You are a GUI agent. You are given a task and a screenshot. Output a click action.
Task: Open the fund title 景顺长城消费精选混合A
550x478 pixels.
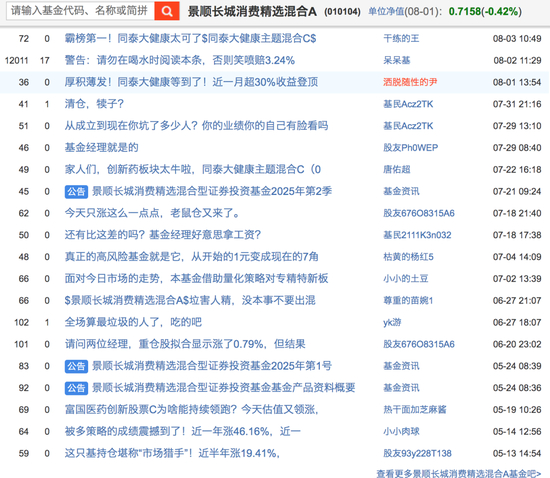(252, 12)
